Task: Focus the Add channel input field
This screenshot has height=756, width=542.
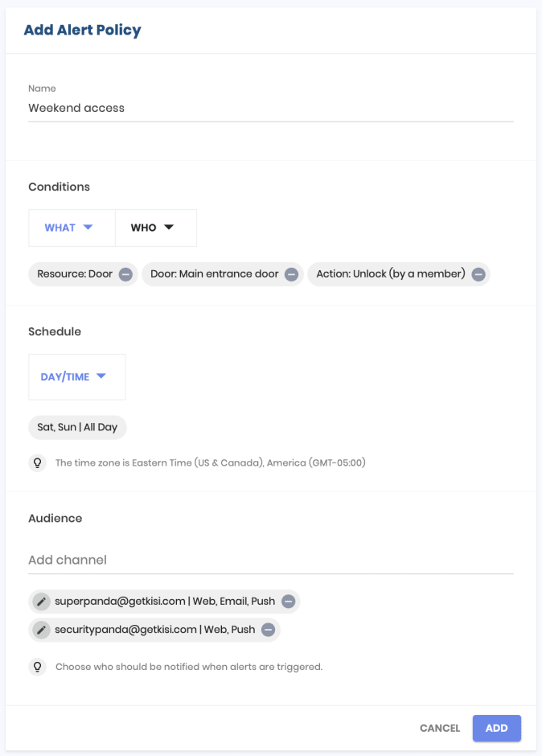Action: [x=271, y=561]
